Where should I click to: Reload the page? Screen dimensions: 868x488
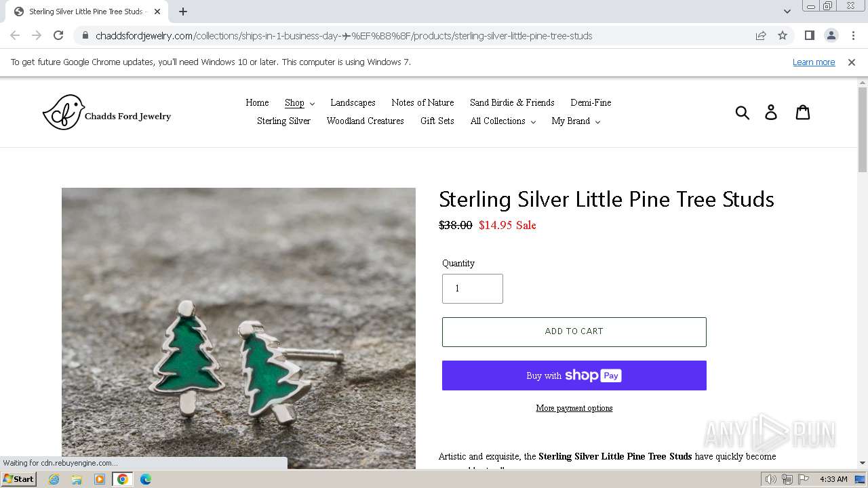58,36
